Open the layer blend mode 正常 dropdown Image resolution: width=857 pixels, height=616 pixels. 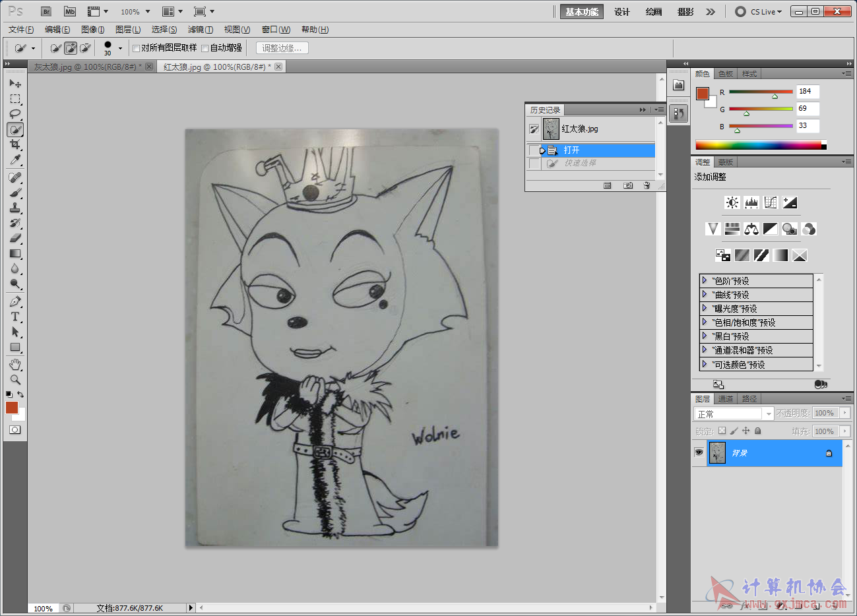coord(734,414)
